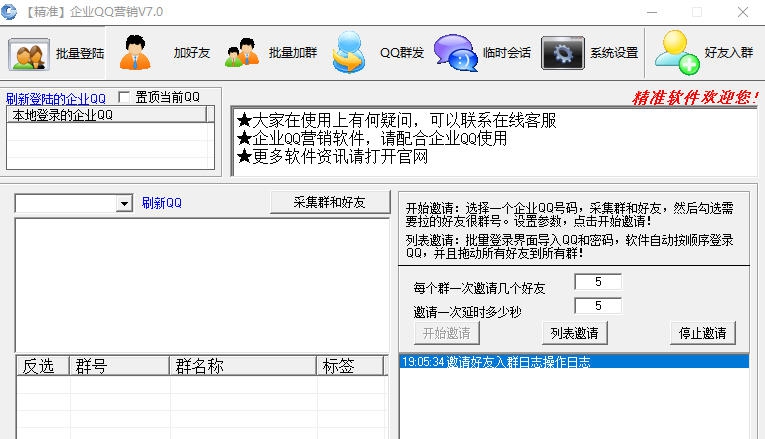Open the 临时会话 chat bubble icon
Screen dimensions: 765x439
point(456,53)
